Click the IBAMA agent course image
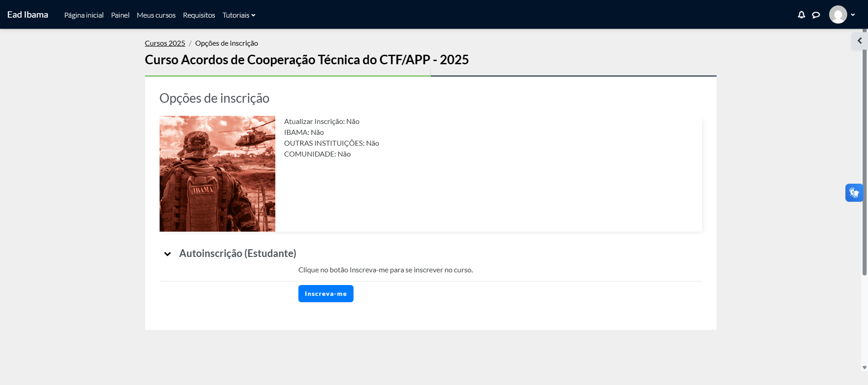868x385 pixels. [x=217, y=174]
